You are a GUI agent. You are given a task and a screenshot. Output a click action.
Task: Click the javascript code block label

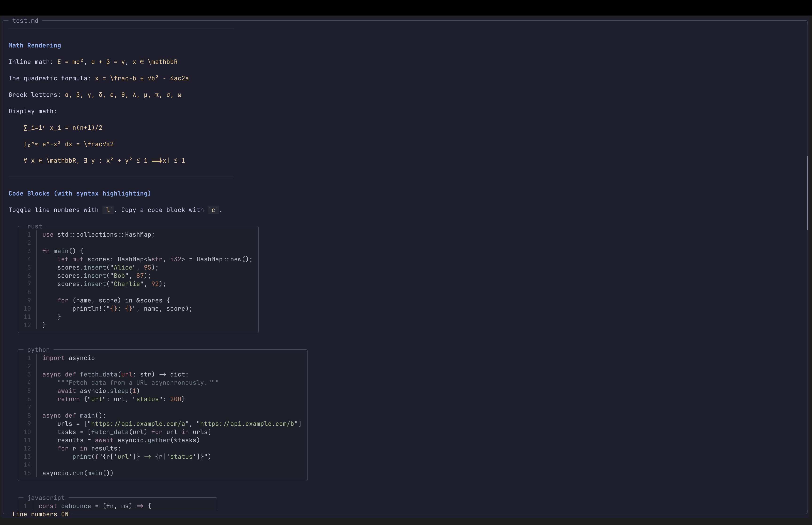[46, 498]
